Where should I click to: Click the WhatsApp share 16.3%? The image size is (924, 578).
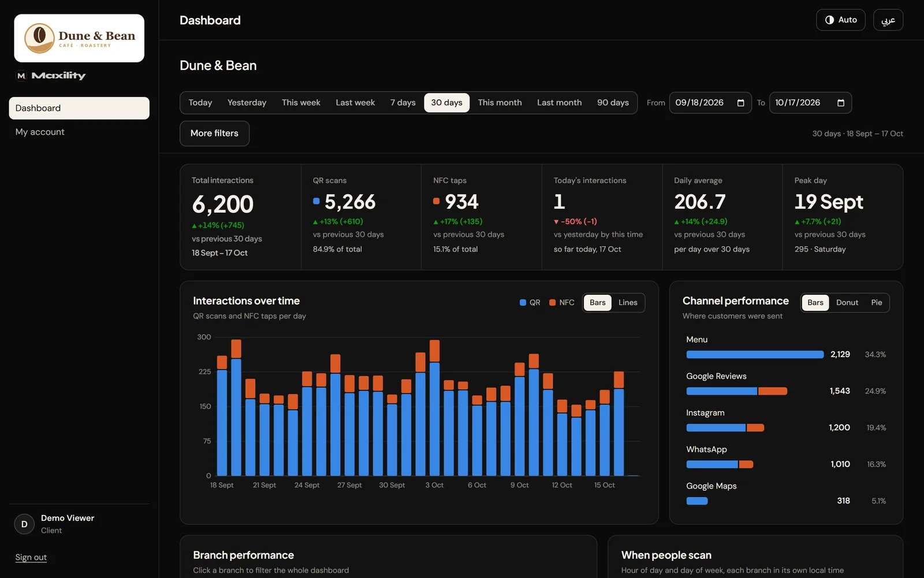876,464
